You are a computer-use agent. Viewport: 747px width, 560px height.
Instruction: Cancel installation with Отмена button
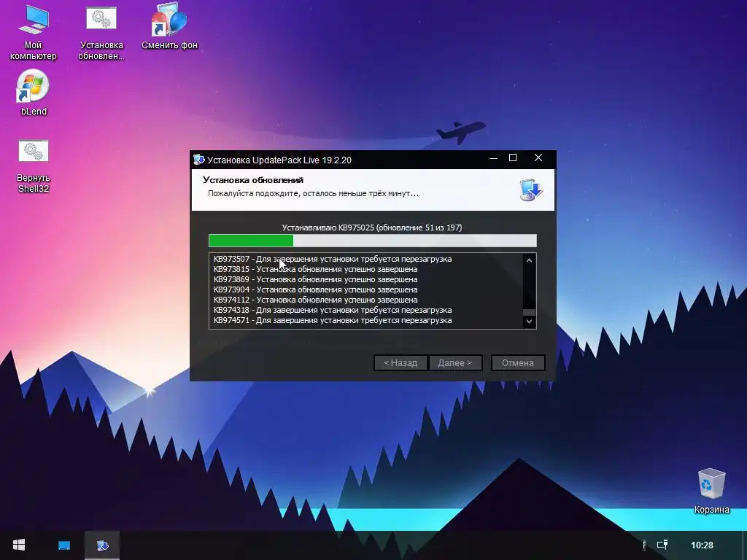[517, 363]
